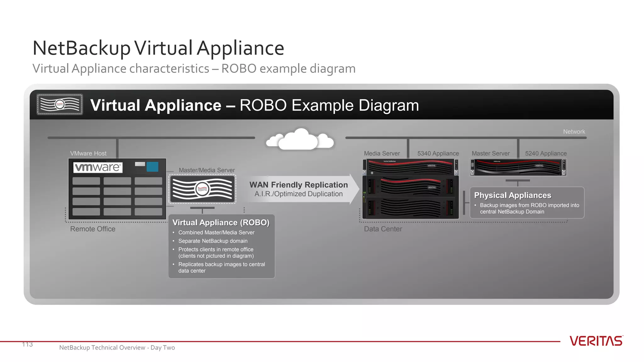
Task: Click the Master Server label
Action: [491, 153]
